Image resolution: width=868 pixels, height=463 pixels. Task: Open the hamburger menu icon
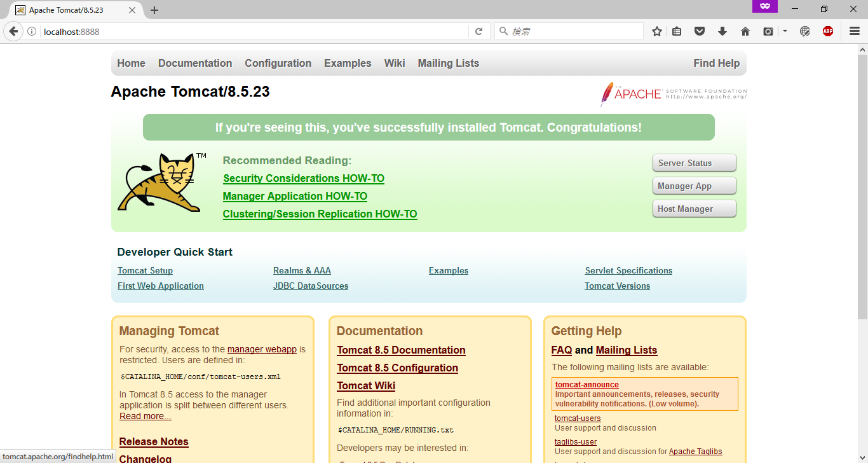click(855, 31)
